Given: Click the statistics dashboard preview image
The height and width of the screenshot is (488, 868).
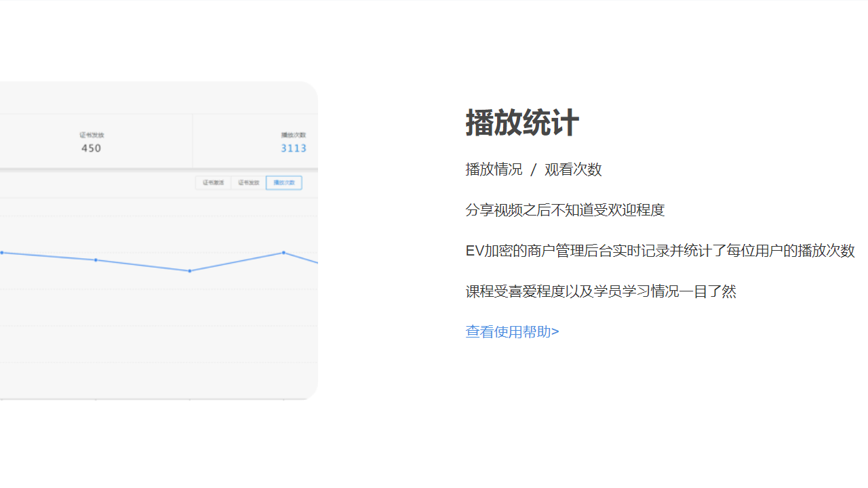Looking at the screenshot, I should [159, 241].
